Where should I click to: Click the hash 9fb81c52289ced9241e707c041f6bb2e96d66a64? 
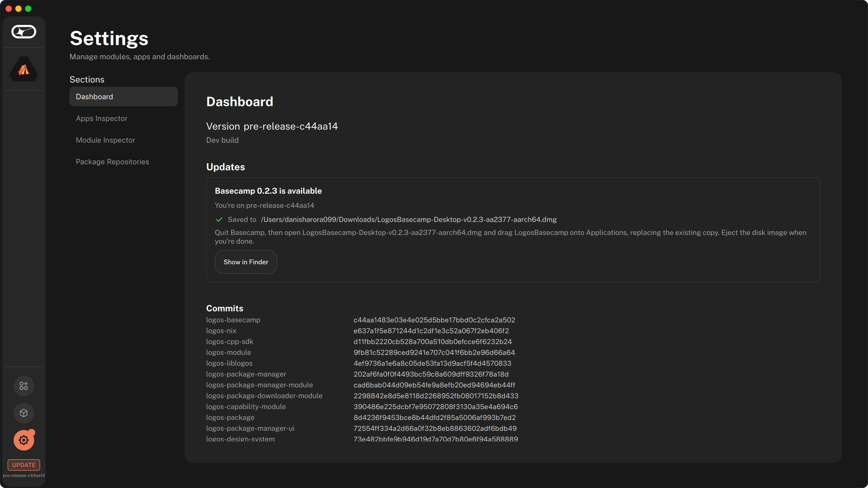[x=434, y=352]
